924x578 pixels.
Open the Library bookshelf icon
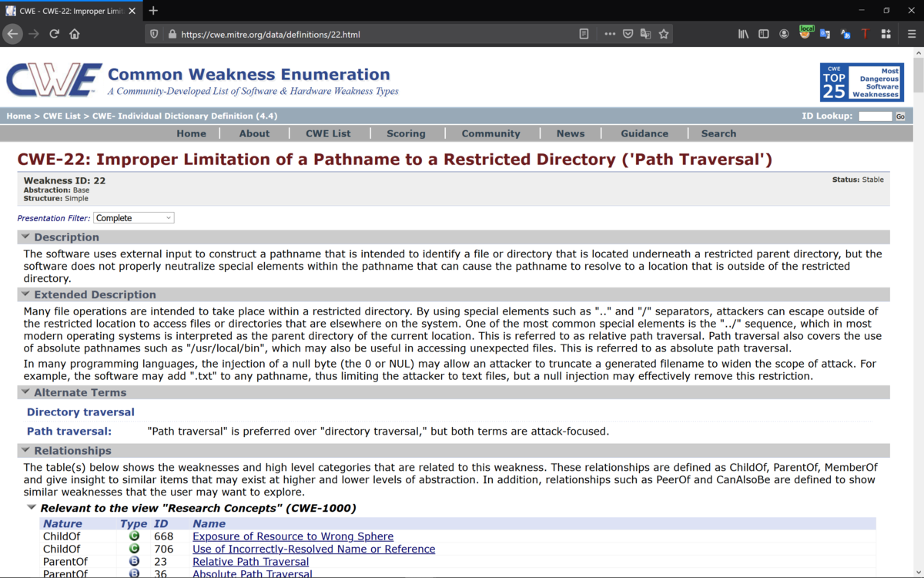pos(744,34)
